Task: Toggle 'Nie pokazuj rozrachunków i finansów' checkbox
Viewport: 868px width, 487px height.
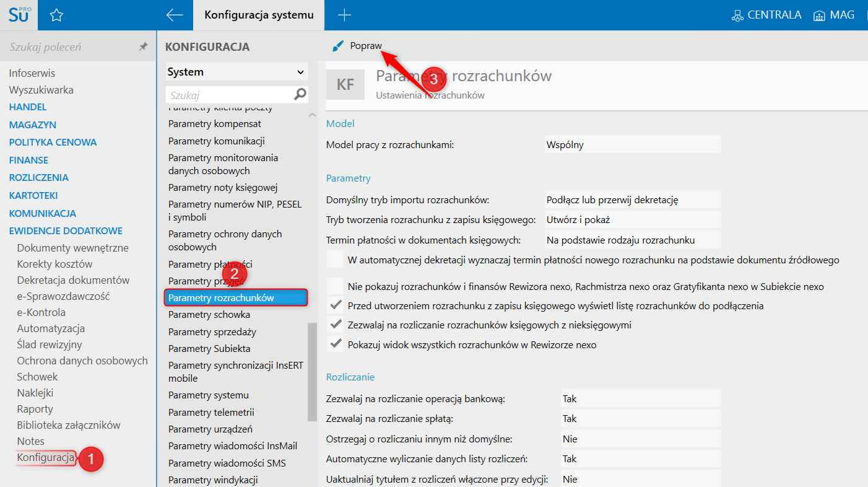Action: coord(335,286)
